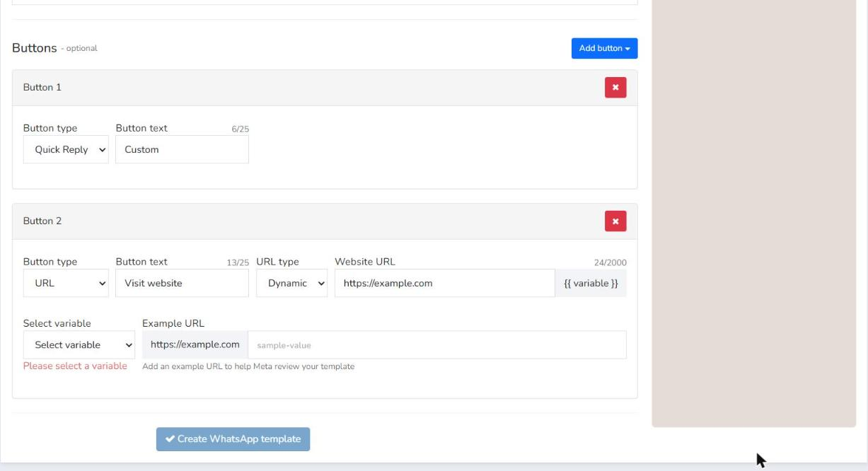
Task: Open the Add button dropdown
Action: (x=605, y=48)
